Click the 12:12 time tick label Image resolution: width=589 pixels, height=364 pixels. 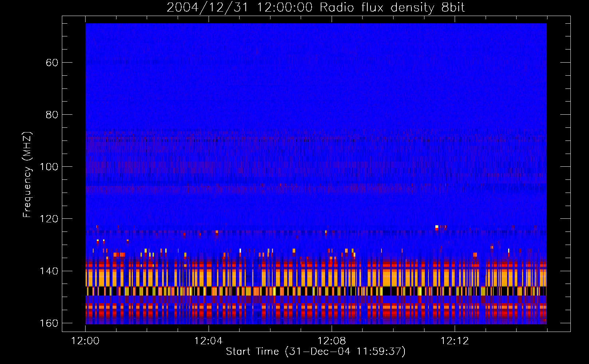click(455, 341)
